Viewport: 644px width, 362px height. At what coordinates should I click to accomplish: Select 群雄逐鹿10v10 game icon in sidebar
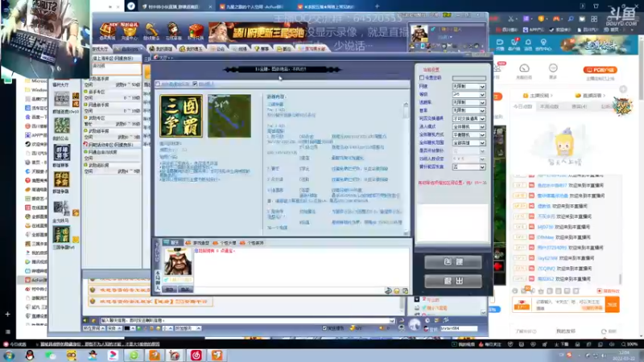pos(62,99)
